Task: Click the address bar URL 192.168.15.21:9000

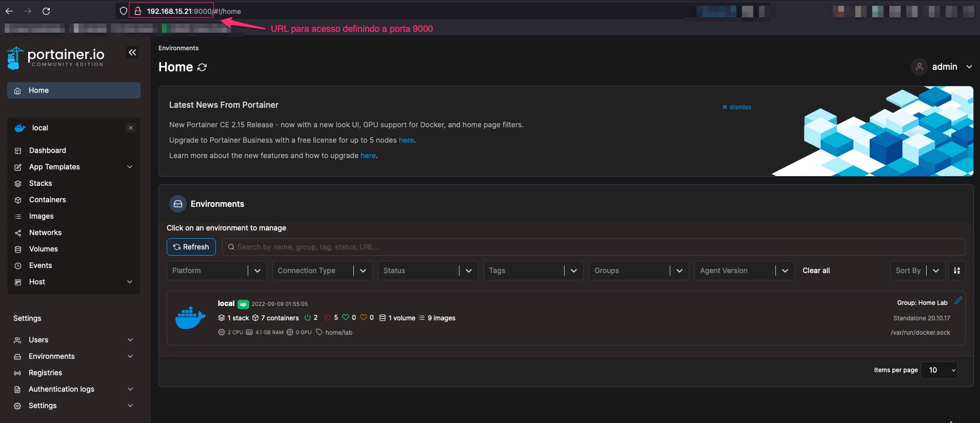Action: pos(179,11)
